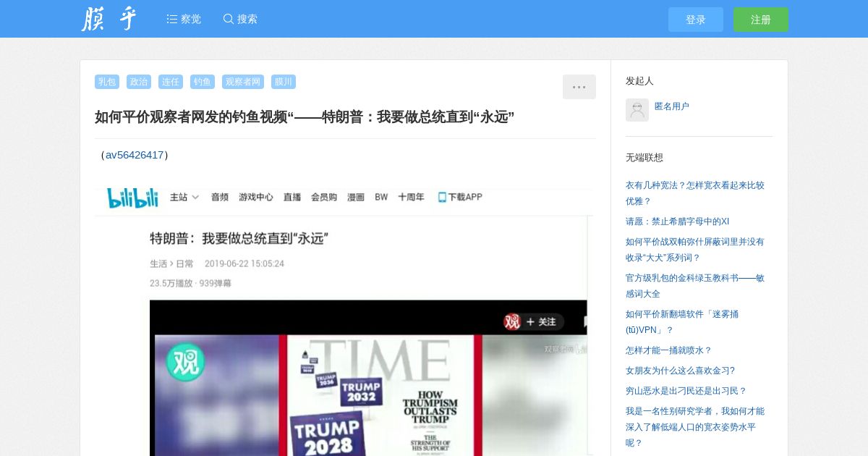Open the 察觉 navigation menu
Screen dimensions: 868x456
tap(184, 19)
